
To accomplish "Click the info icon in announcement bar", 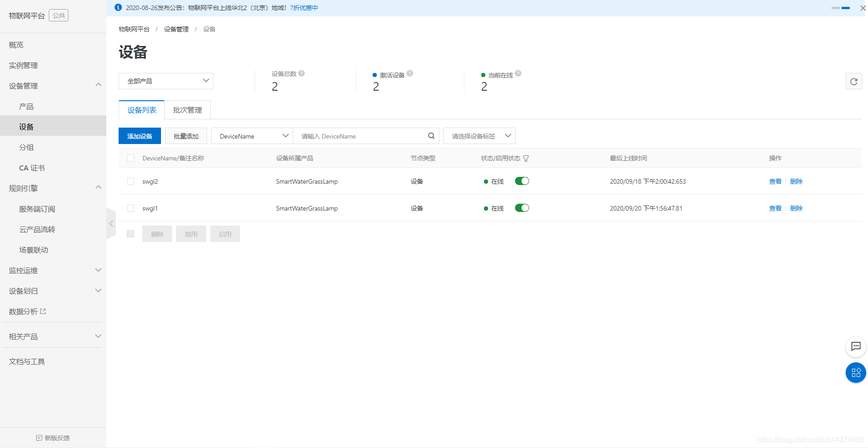I will tap(118, 7).
